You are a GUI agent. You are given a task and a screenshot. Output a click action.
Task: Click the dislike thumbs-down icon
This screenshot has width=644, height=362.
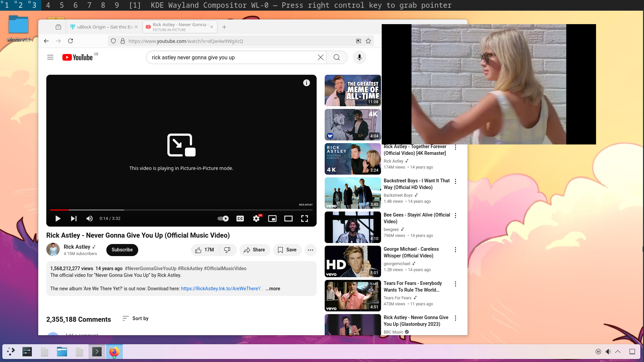point(227,250)
